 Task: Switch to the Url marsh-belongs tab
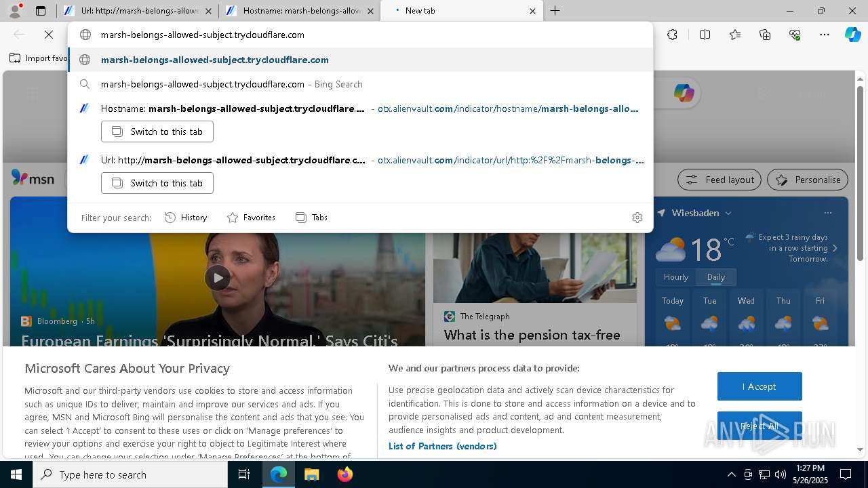pos(138,11)
